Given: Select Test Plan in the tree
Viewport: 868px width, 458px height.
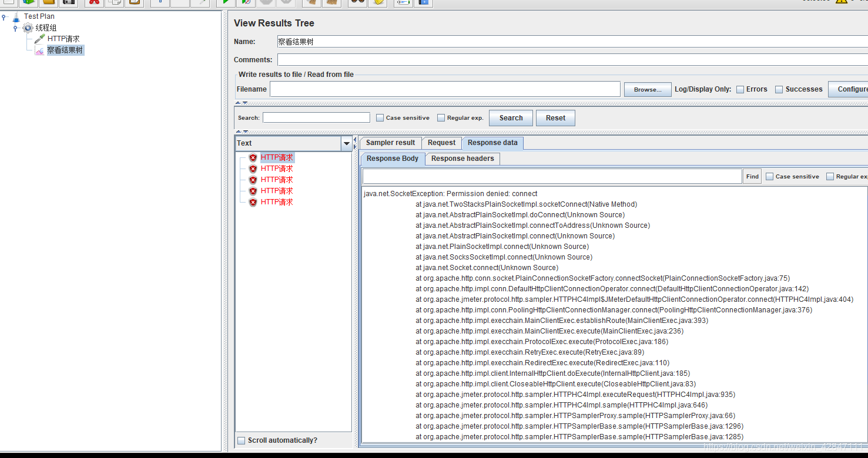Looking at the screenshot, I should coord(39,16).
